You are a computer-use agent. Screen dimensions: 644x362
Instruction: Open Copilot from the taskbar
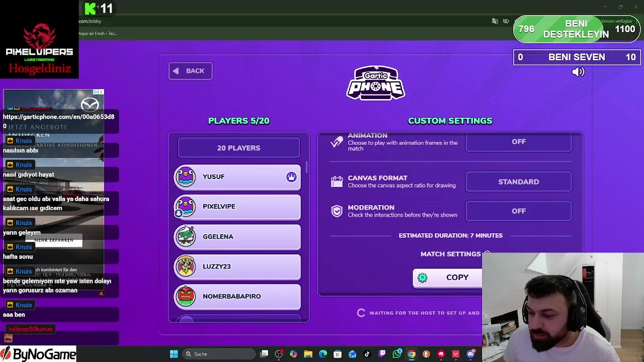[293, 354]
